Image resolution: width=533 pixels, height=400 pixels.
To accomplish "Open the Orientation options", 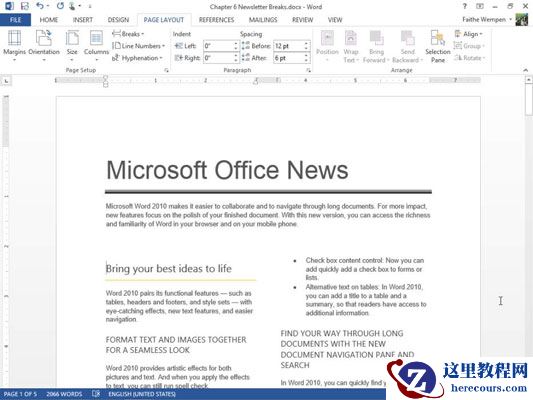I will click(x=44, y=46).
